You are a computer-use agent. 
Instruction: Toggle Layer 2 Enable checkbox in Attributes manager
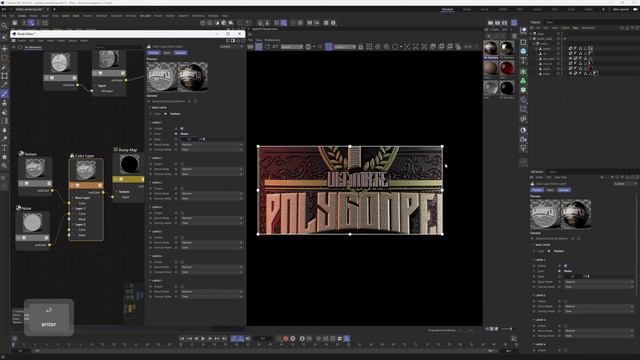[x=565, y=301]
